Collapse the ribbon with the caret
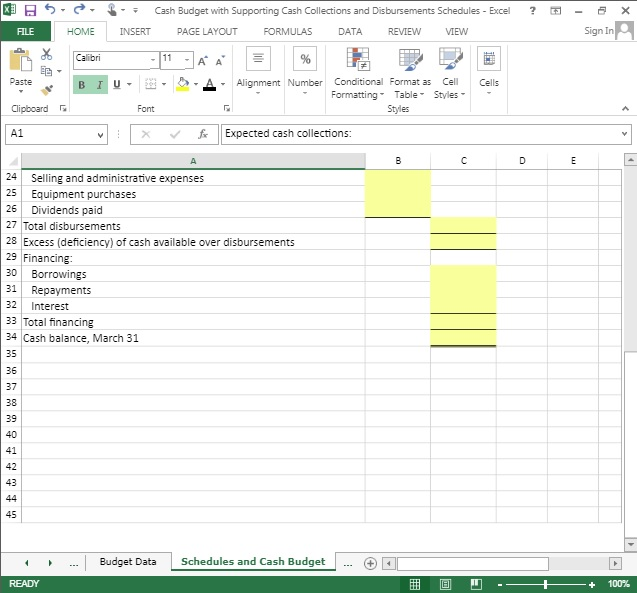637x593 pixels. click(x=625, y=108)
